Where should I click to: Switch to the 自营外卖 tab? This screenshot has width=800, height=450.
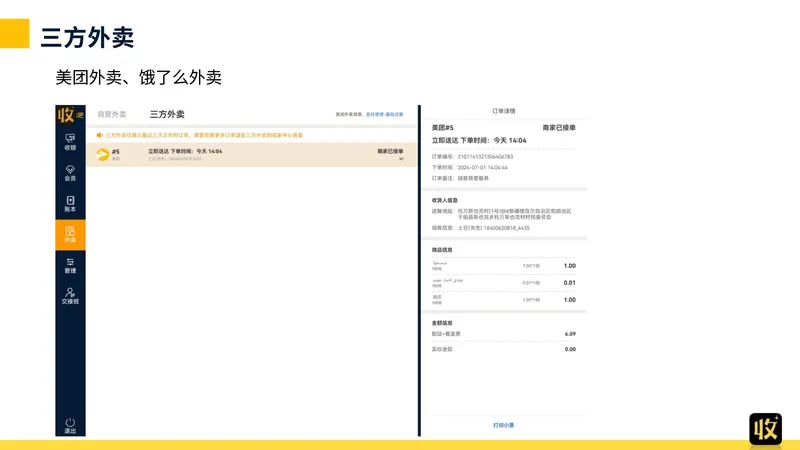[112, 114]
